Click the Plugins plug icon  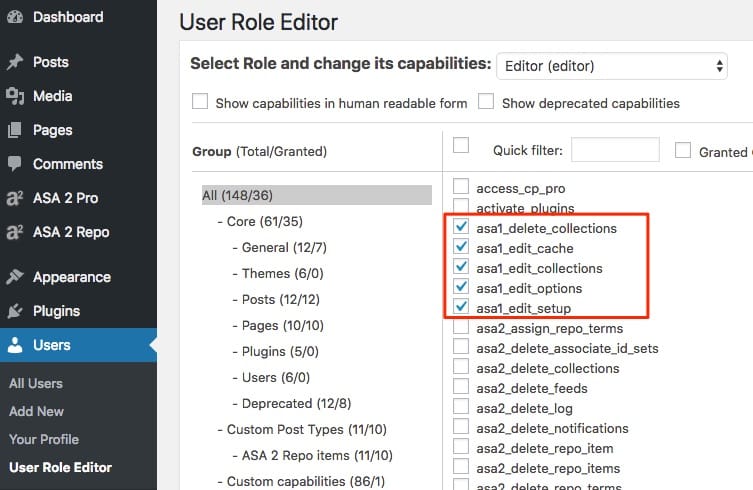point(15,311)
